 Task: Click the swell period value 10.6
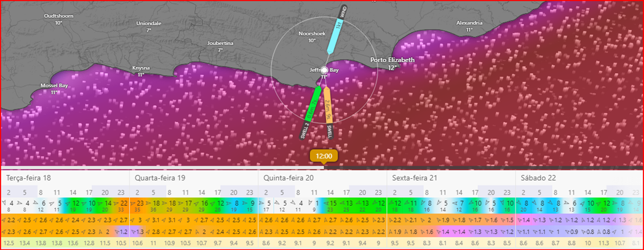tap(138, 243)
